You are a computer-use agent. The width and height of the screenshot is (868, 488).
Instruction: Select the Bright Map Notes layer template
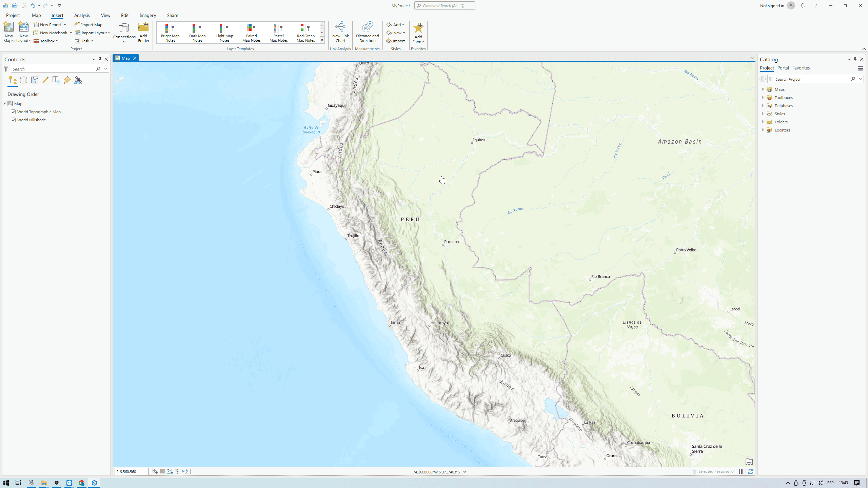170,33
